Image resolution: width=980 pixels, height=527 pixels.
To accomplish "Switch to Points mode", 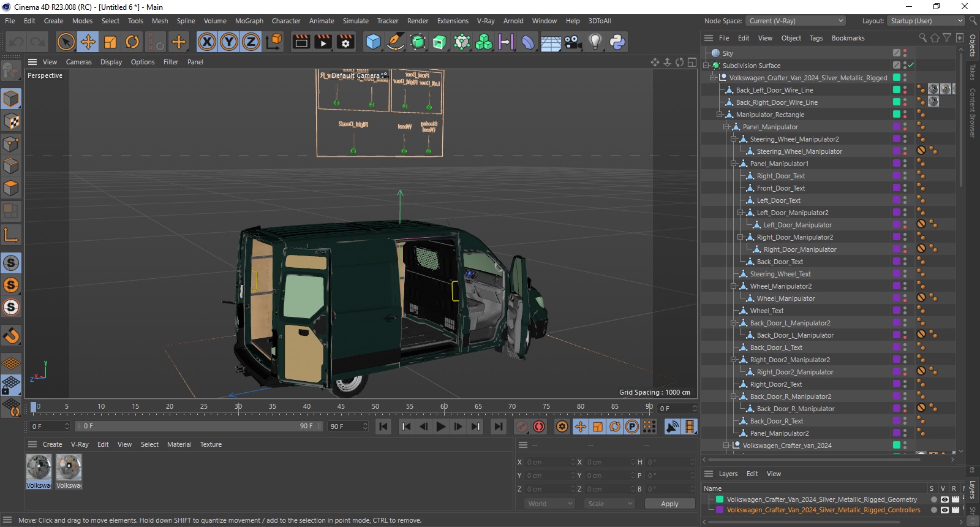I will [11, 144].
